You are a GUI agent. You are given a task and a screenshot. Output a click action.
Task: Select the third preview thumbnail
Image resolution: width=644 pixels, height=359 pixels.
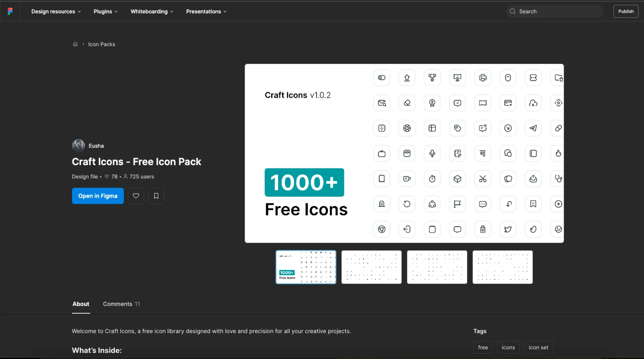click(x=437, y=267)
